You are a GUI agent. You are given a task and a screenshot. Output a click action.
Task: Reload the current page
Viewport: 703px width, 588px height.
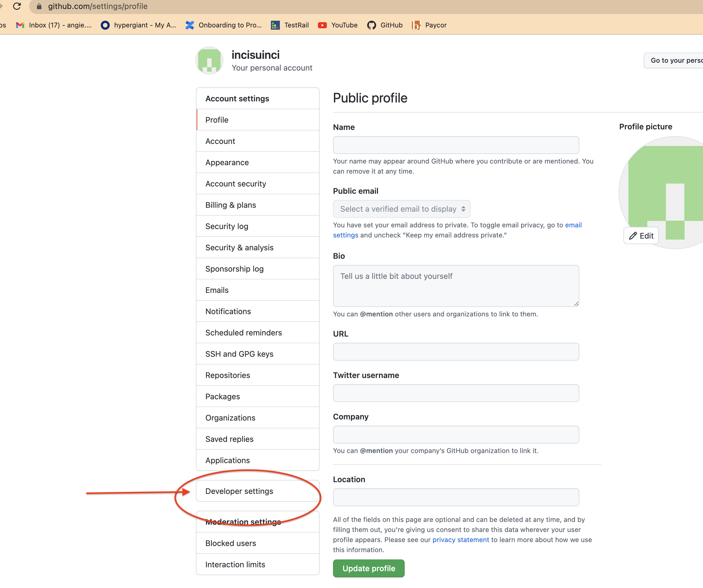point(17,6)
